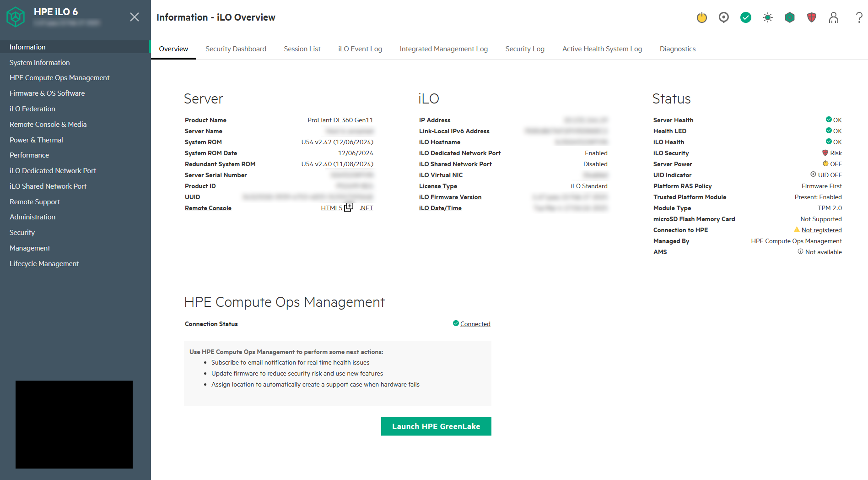Open the Connected status link
868x480 pixels.
(x=475, y=324)
